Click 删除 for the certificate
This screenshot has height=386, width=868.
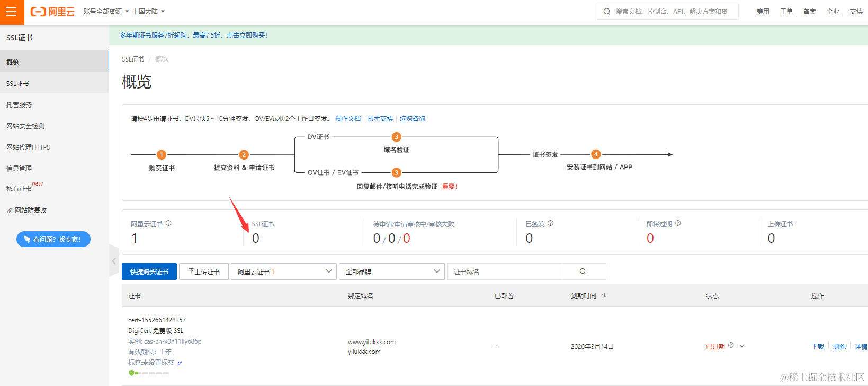point(839,347)
